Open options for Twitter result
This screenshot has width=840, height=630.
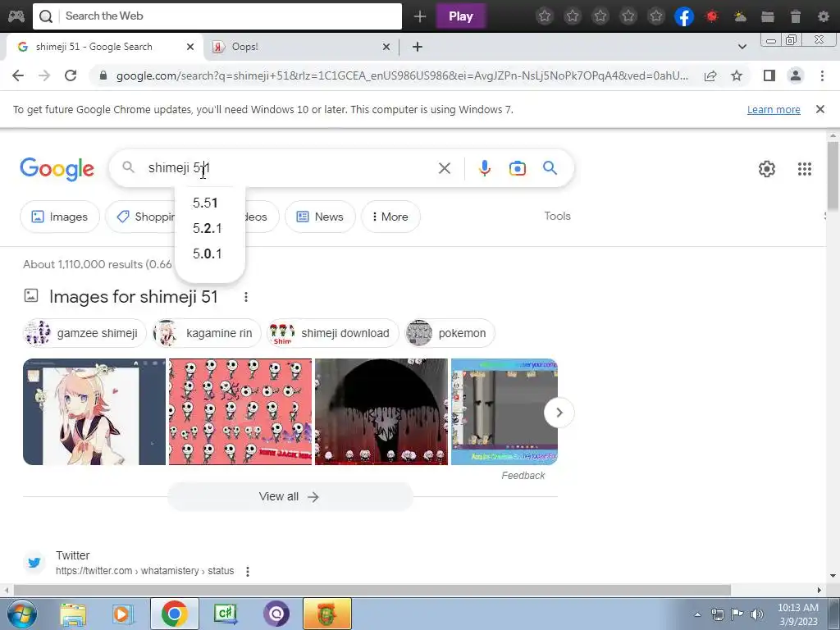[x=248, y=572]
